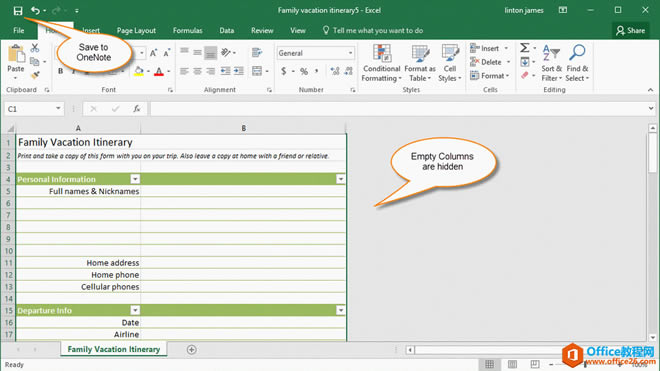The width and height of the screenshot is (660, 371).
Task: Bottom align the cell content
Action: pos(210,53)
